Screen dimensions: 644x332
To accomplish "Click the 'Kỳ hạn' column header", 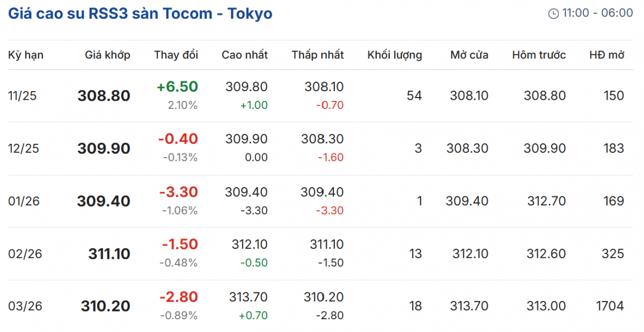I will pyautogui.click(x=26, y=55).
